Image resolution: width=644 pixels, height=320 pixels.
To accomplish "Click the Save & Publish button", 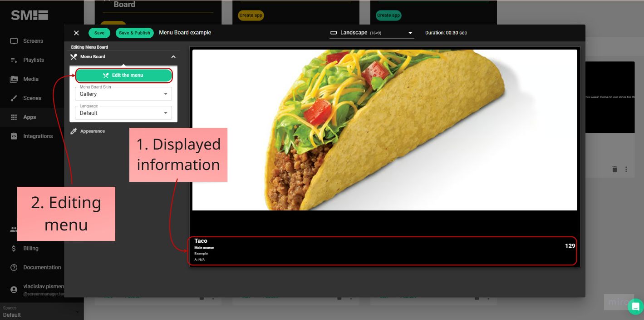I will [x=134, y=33].
